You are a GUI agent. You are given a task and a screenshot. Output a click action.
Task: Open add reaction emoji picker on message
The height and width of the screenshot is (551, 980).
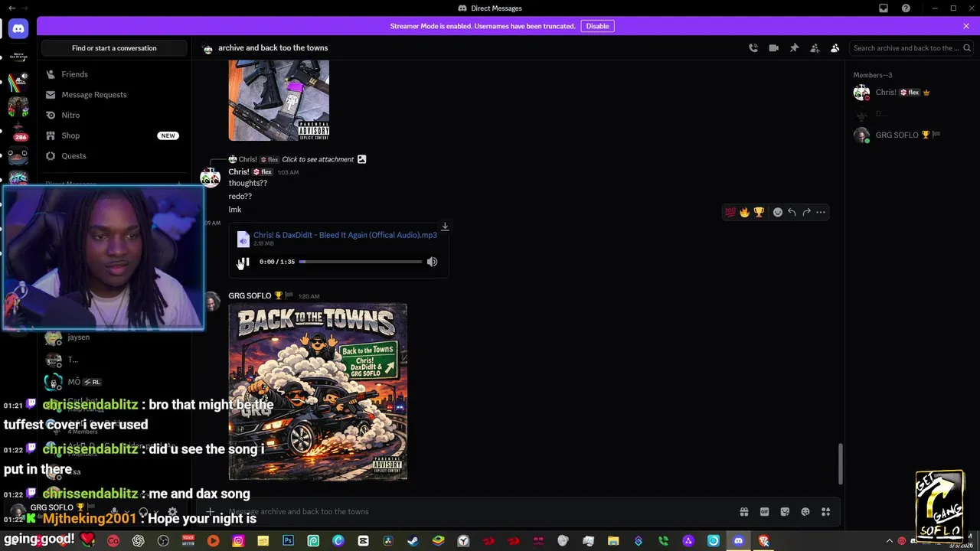778,212
